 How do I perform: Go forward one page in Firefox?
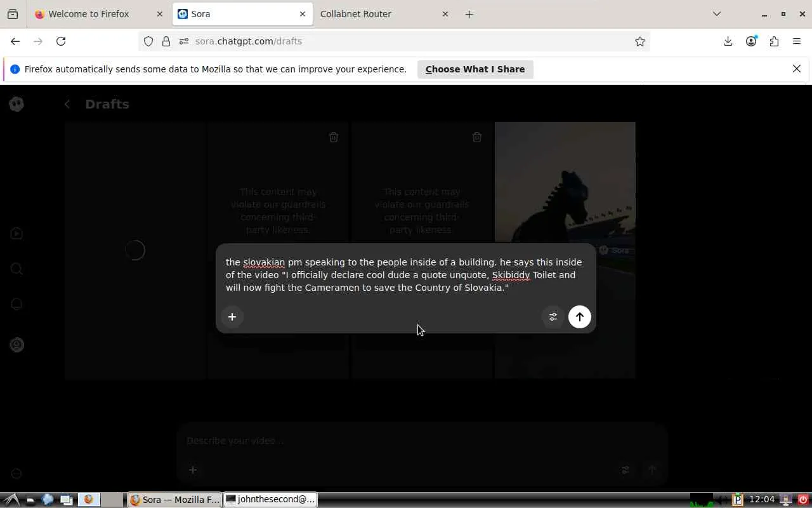pos(38,41)
